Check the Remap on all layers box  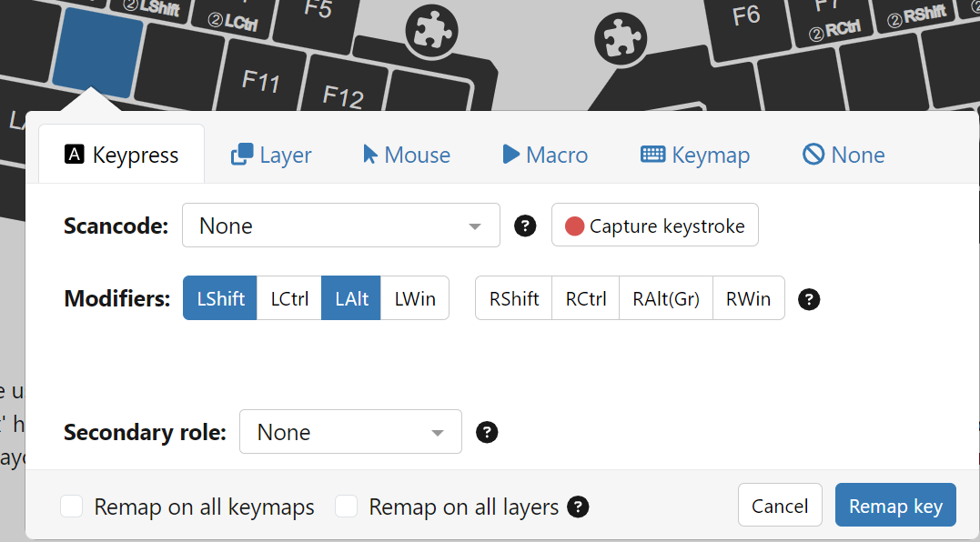click(346, 507)
